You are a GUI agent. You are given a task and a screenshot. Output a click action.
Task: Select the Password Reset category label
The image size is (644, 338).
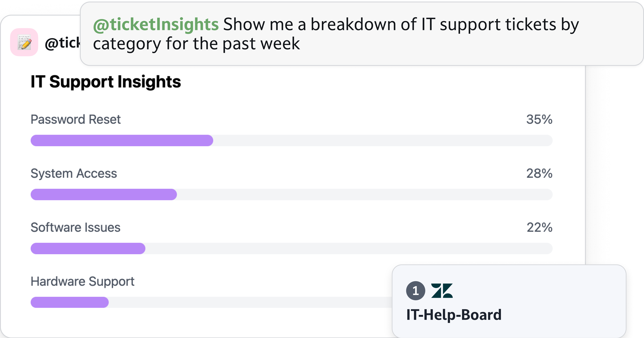tap(75, 119)
